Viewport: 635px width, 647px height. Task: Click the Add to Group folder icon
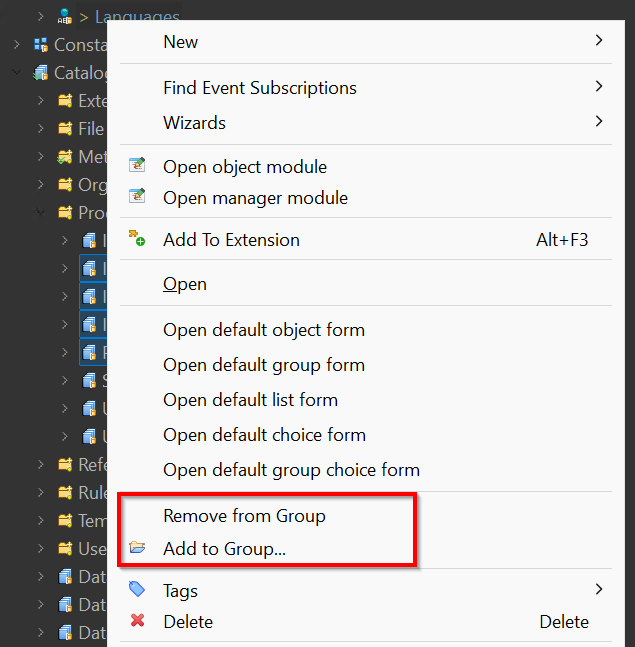[137, 547]
